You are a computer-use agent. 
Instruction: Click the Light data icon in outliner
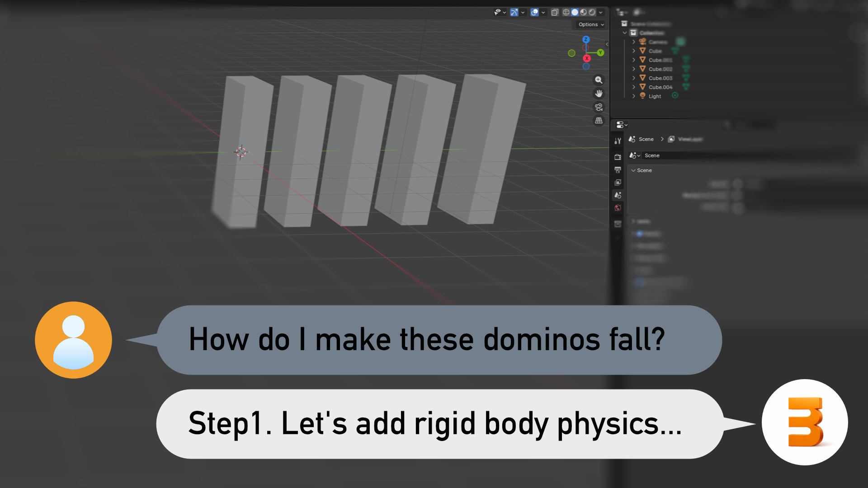(x=675, y=95)
